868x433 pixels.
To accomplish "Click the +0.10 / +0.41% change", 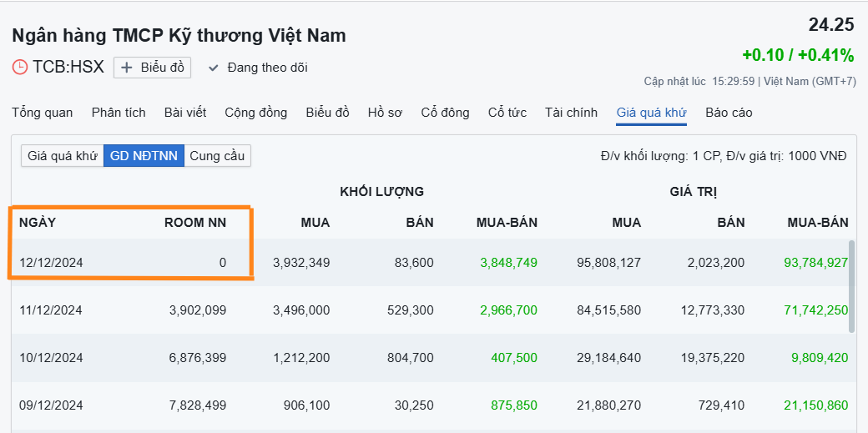I will pos(799,55).
